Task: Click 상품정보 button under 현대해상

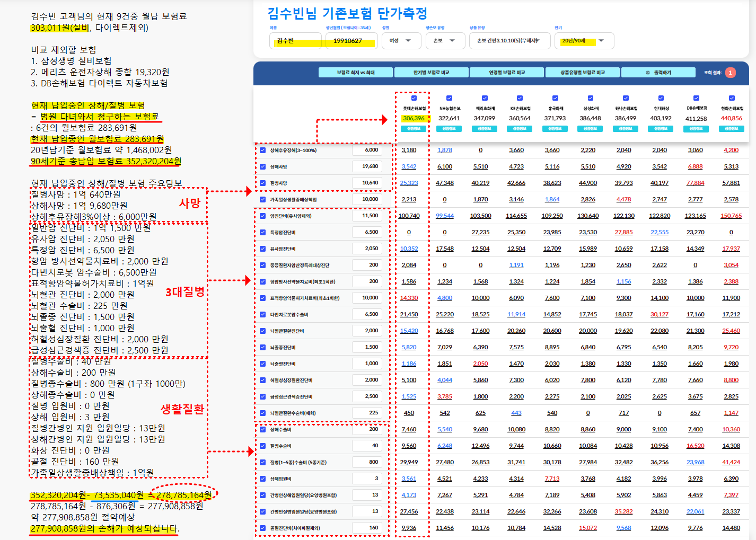Action: (661, 128)
